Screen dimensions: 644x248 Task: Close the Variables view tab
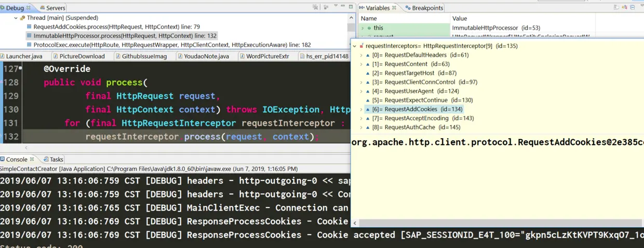click(x=395, y=8)
